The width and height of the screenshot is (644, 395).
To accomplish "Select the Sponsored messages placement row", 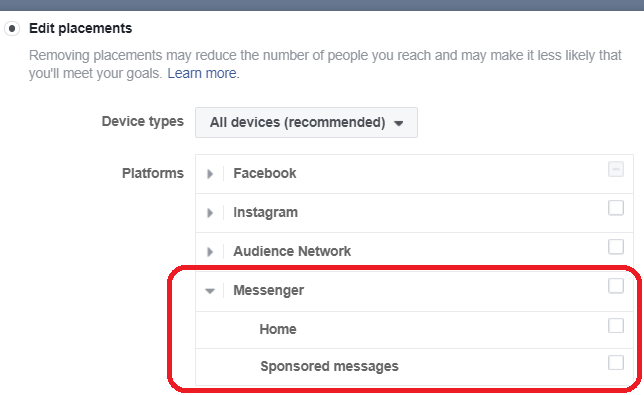I will (x=414, y=367).
